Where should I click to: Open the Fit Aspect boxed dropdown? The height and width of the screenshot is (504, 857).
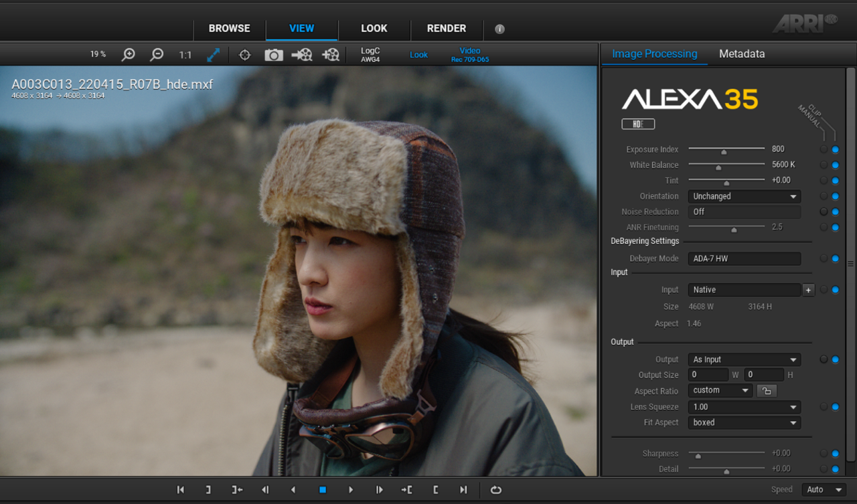click(745, 423)
